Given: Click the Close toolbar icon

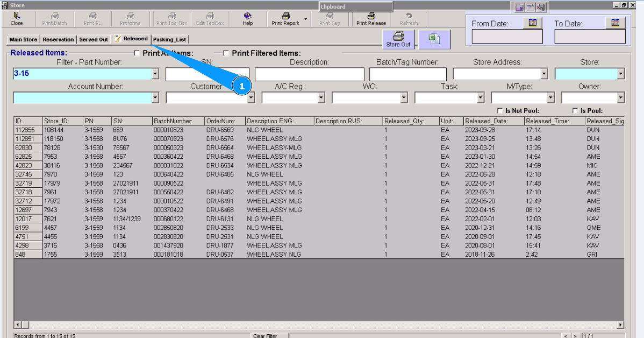Looking at the screenshot, I should (17, 19).
